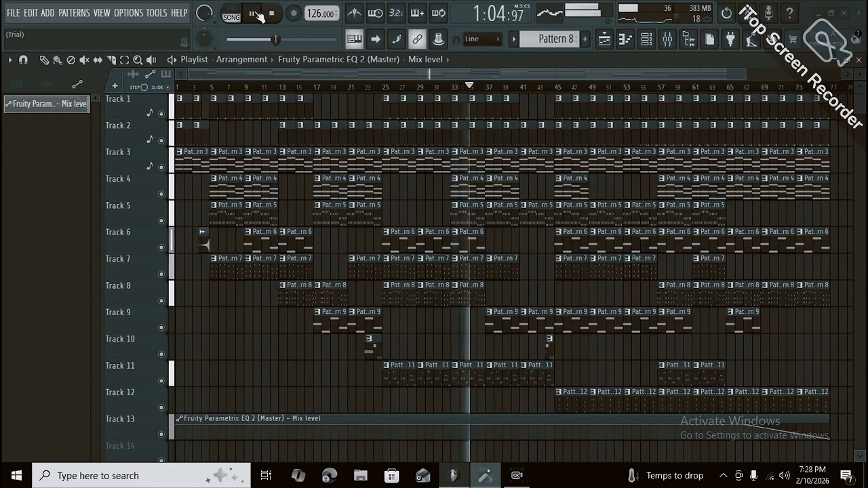Open the help question mark icon

point(789,13)
